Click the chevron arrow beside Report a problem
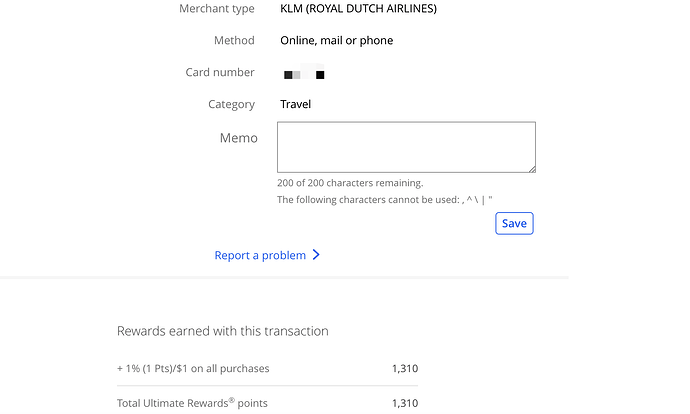The height and width of the screenshot is (414, 690). tap(316, 255)
